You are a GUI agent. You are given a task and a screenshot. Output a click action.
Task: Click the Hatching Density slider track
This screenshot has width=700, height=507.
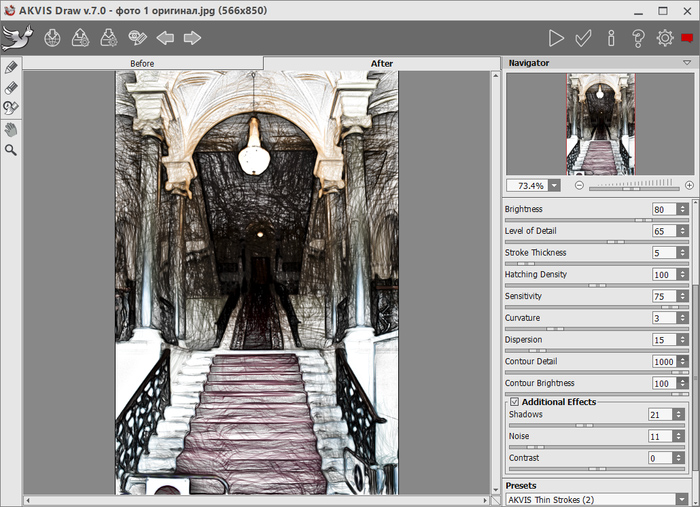tap(596, 285)
